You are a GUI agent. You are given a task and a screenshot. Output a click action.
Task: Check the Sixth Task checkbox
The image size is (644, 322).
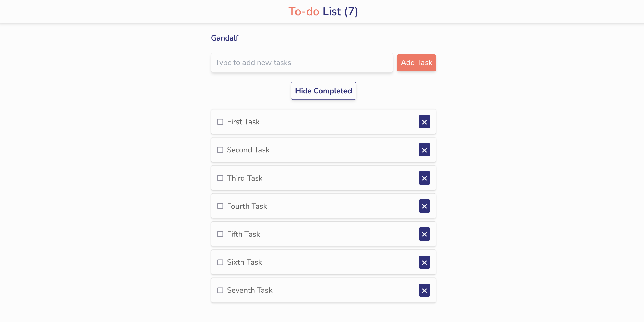220,262
